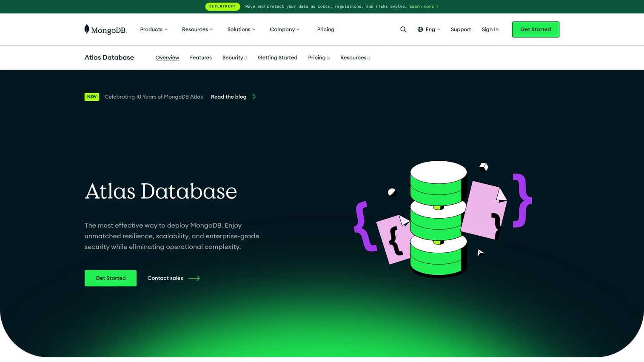Click the globe language icon
Screen dimensions: 644x362
click(x=420, y=29)
